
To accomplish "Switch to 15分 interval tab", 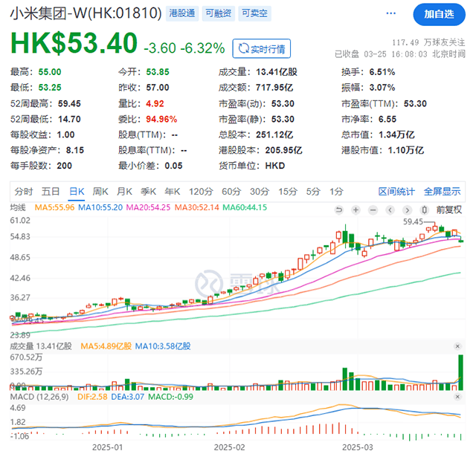I will [x=288, y=192].
